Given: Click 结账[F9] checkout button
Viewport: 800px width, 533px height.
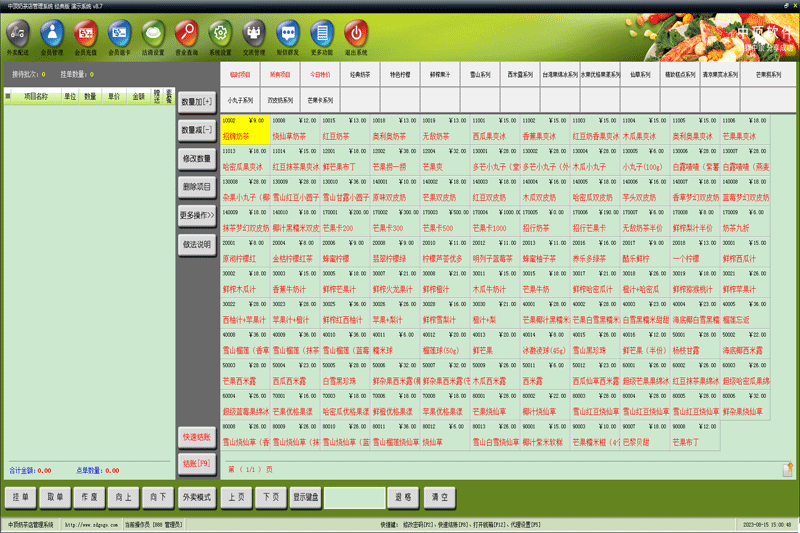Looking at the screenshot, I should [197, 464].
